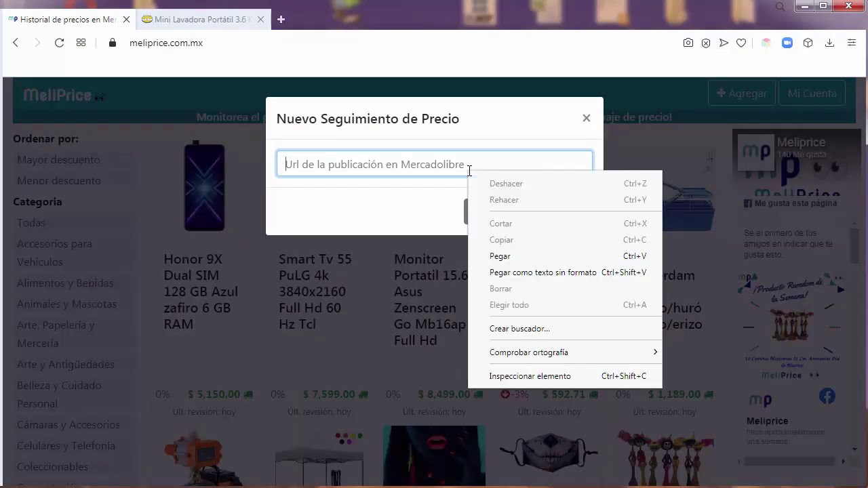Click the tab search magnifier icon

(781, 7)
